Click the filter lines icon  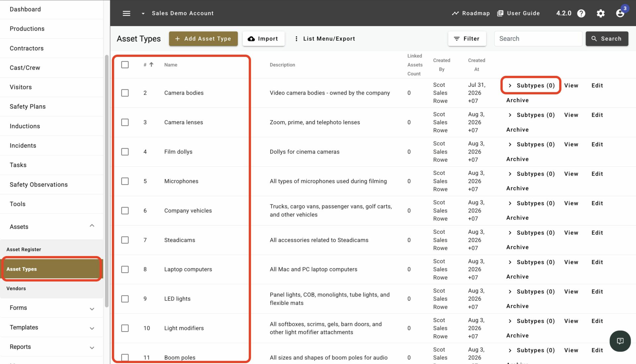[x=456, y=39]
